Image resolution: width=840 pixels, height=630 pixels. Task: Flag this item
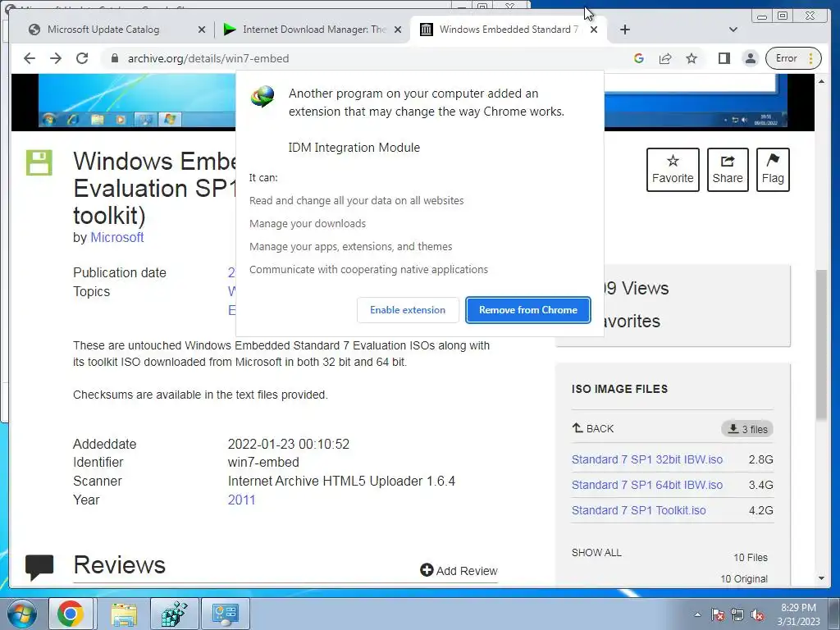773,169
